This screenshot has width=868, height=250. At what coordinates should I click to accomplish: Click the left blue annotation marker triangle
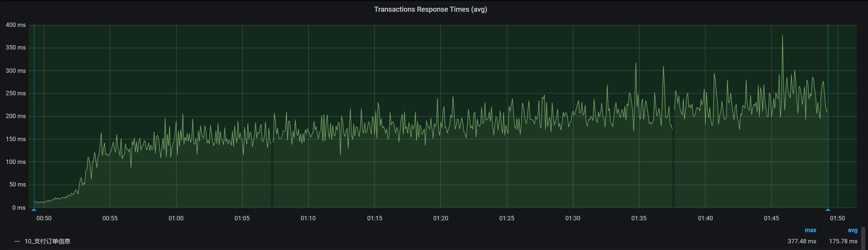pos(34,209)
